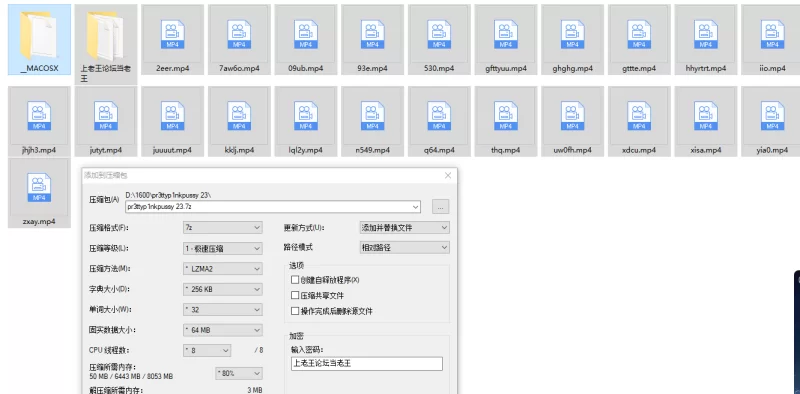
Task: Close the add to archive dialog
Action: click(447, 176)
